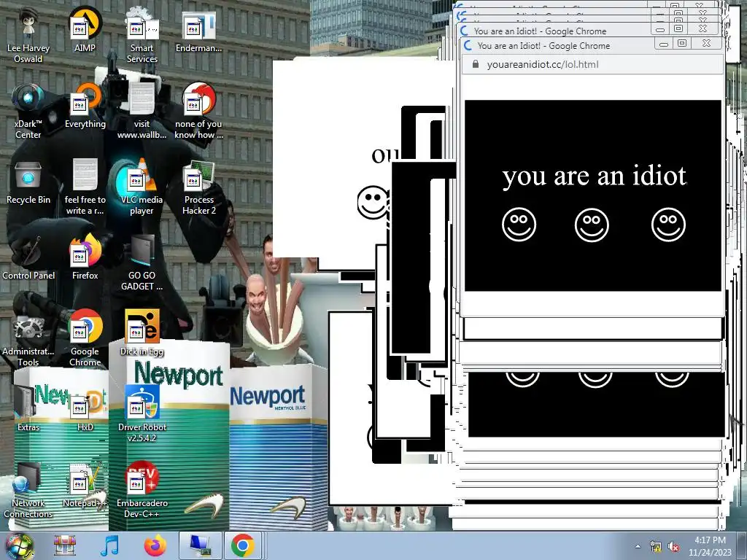Show hidden system tray icons
Viewport: 747px width, 560px height.
tap(638, 546)
